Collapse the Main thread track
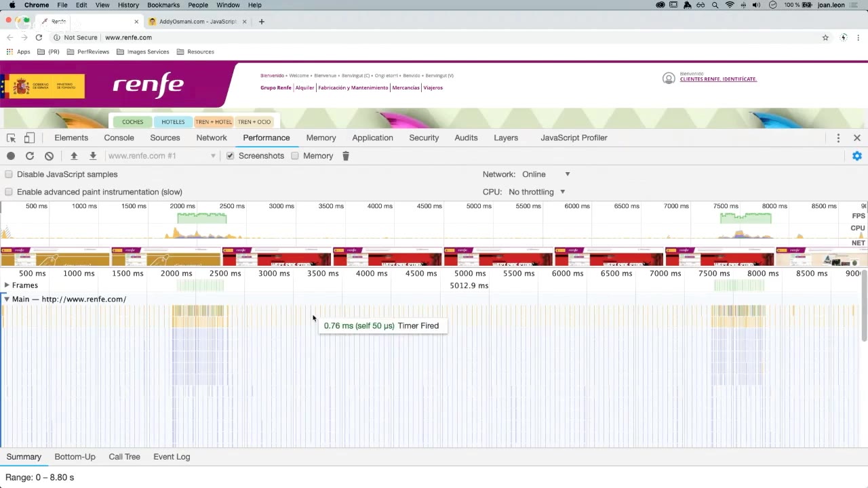 point(7,299)
